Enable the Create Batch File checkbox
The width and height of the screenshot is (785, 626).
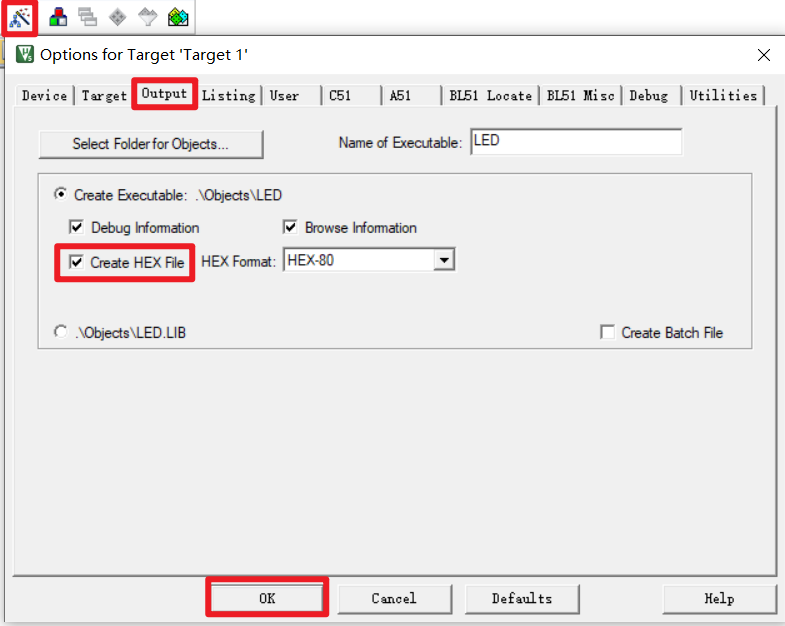607,332
